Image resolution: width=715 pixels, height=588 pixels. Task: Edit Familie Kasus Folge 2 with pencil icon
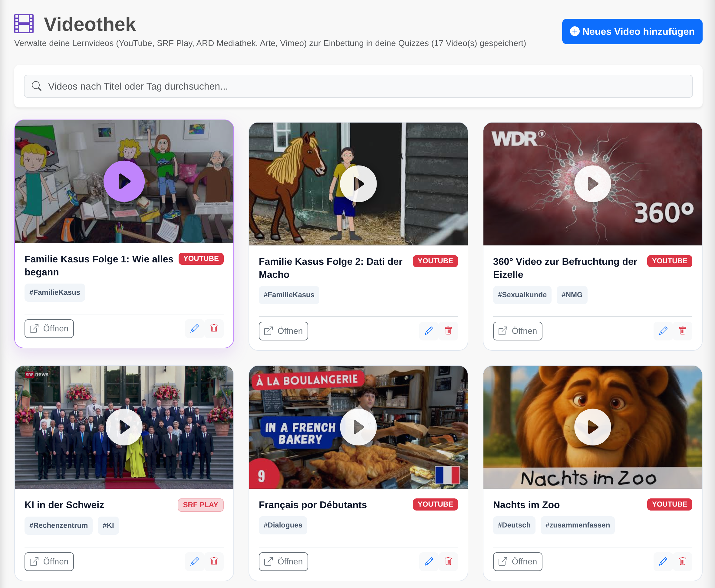(429, 331)
